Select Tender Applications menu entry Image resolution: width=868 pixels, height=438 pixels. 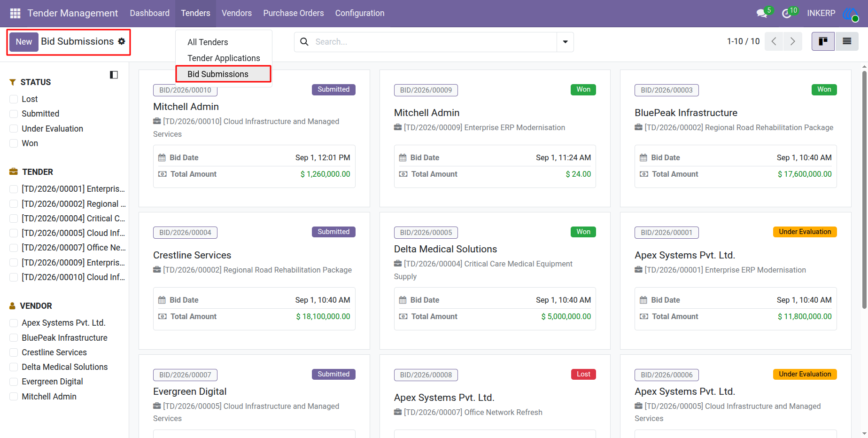click(224, 58)
